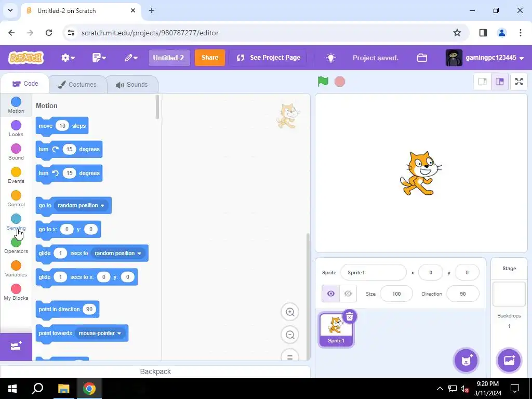This screenshot has height=399, width=532.
Task: Switch to the Costumes tab
Action: (x=77, y=85)
